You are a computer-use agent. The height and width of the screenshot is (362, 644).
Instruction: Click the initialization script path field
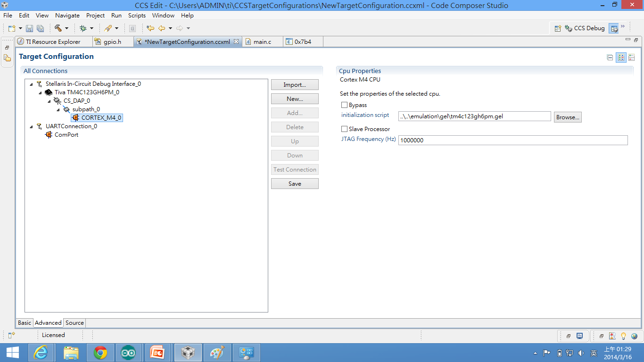(475, 116)
